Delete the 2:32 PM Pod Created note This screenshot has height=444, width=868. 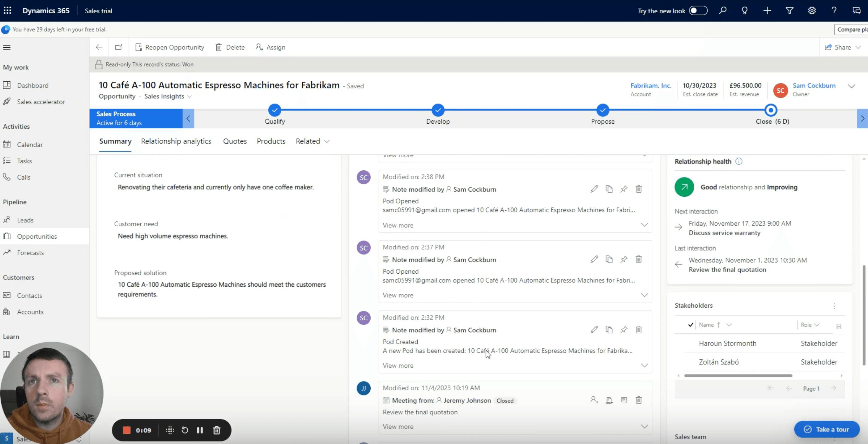point(639,330)
